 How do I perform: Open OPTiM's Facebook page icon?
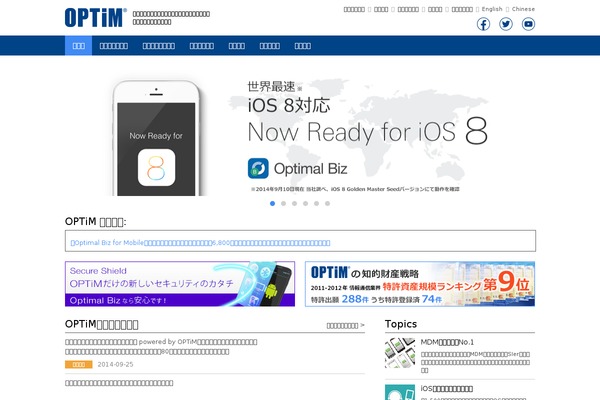tap(483, 24)
